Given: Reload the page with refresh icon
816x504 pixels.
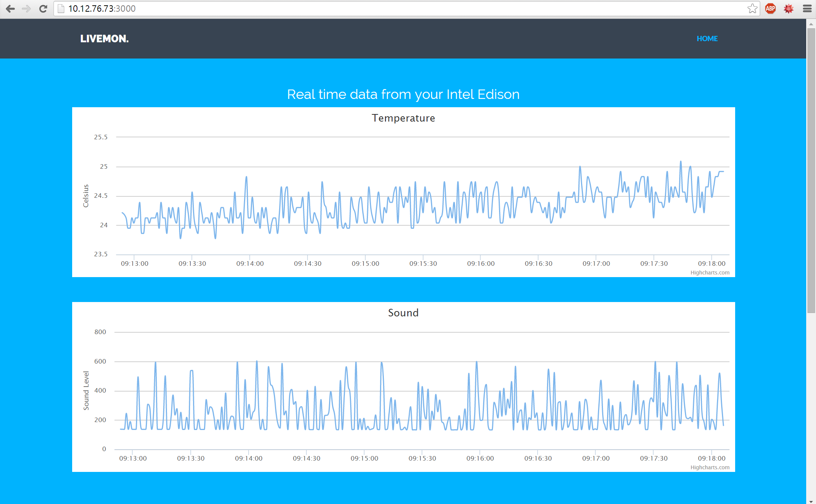Looking at the screenshot, I should 43,9.
